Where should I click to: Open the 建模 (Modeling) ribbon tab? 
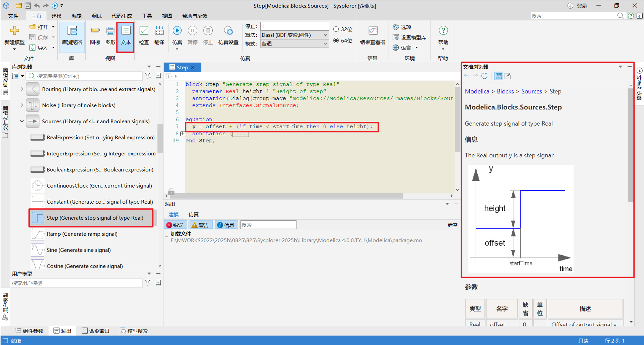click(x=56, y=16)
